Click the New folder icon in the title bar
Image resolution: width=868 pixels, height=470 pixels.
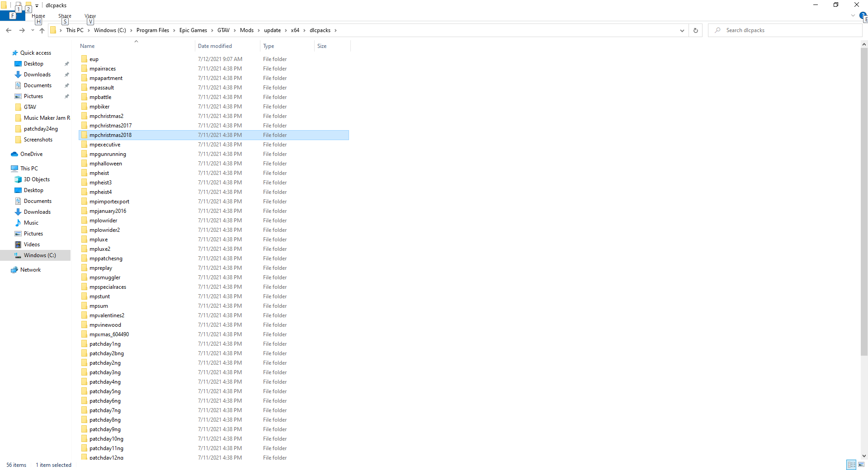pyautogui.click(x=28, y=5)
